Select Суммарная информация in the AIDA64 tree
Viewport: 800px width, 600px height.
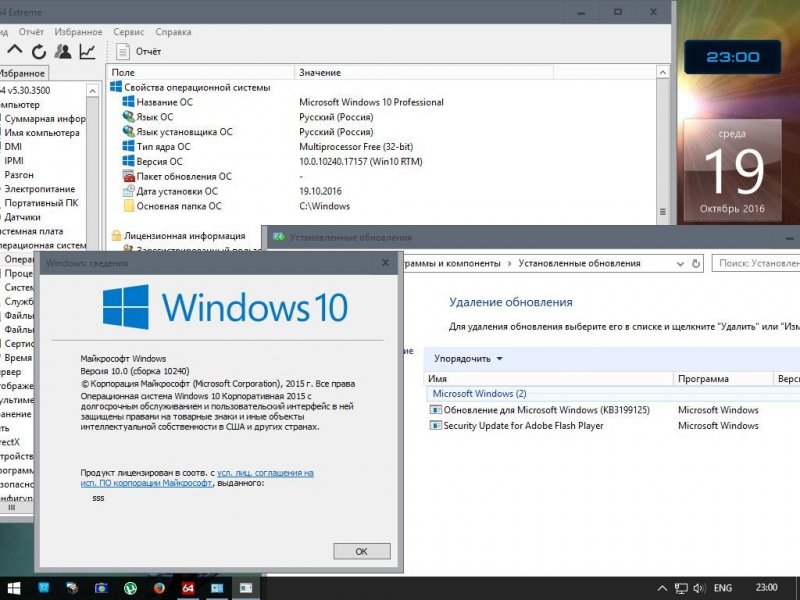coord(44,119)
